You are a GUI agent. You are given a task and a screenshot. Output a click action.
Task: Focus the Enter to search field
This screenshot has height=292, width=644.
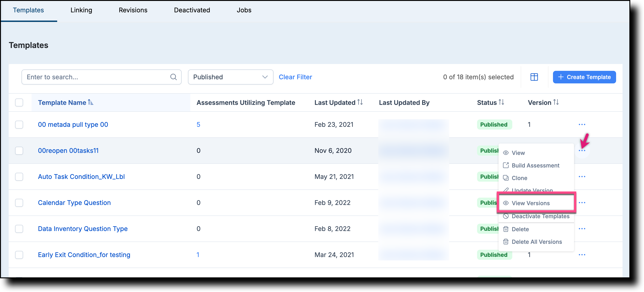click(x=101, y=77)
